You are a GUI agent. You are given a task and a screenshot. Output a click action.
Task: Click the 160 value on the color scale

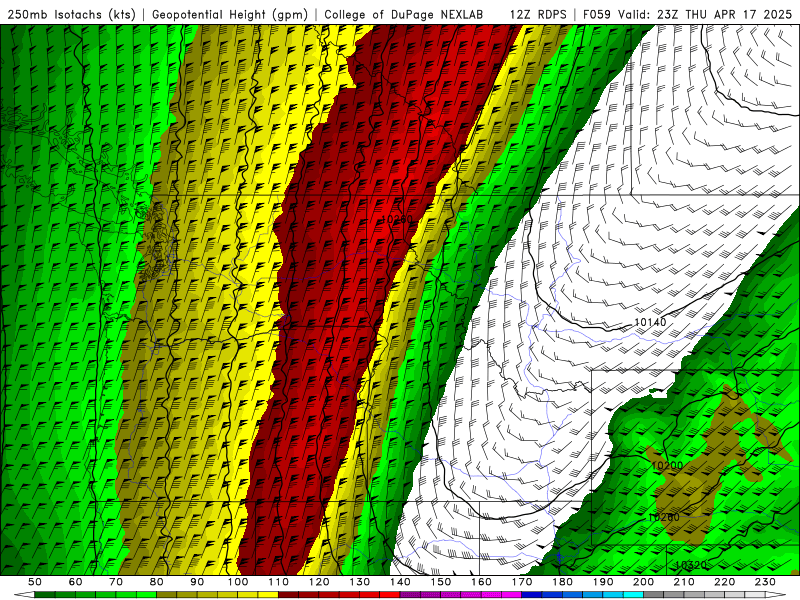pos(482,582)
